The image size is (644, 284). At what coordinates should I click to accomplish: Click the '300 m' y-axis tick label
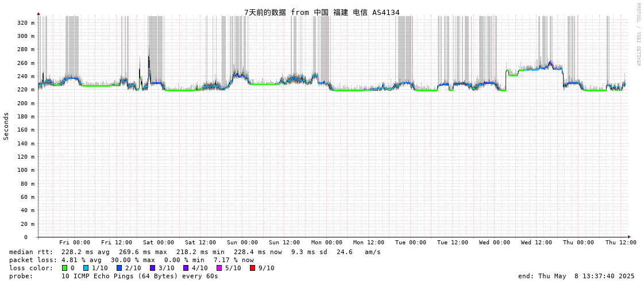coord(26,36)
